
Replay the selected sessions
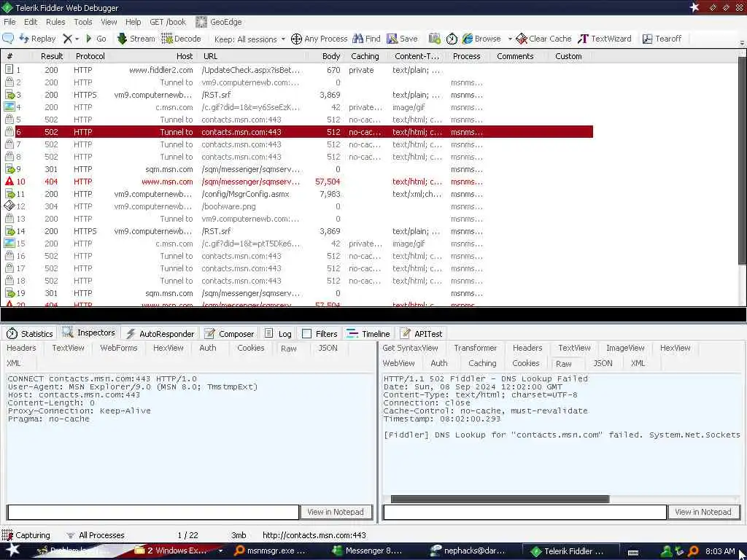[37, 39]
